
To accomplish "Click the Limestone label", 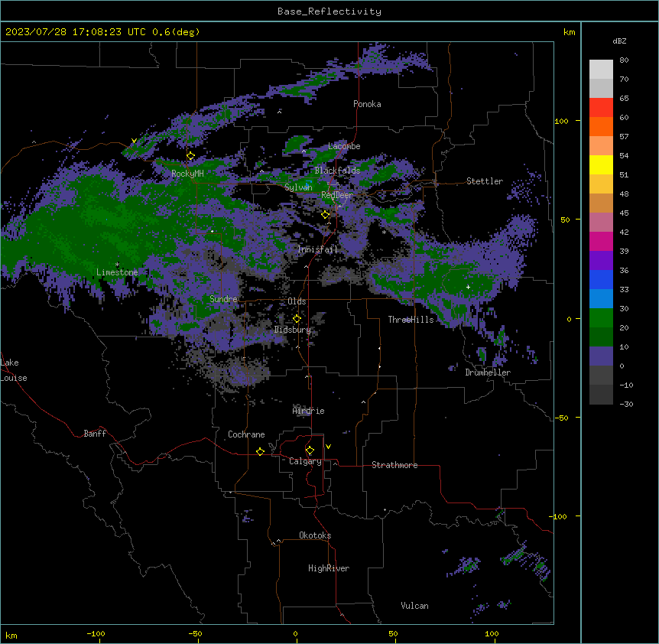I will [117, 272].
